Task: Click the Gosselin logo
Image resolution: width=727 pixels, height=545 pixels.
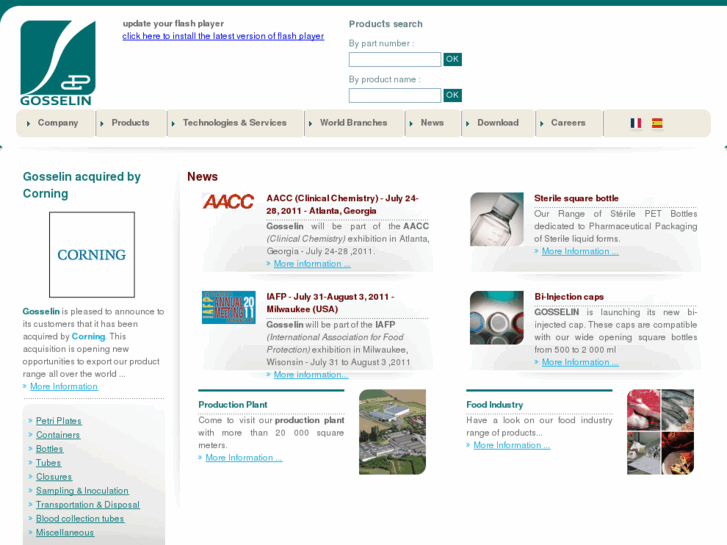Action: (x=58, y=63)
